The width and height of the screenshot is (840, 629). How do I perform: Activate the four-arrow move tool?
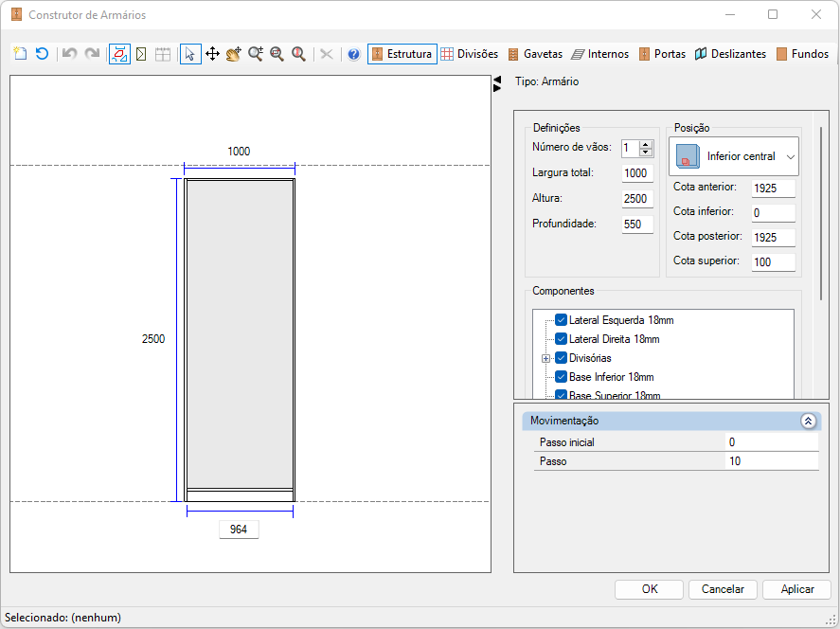click(x=212, y=54)
